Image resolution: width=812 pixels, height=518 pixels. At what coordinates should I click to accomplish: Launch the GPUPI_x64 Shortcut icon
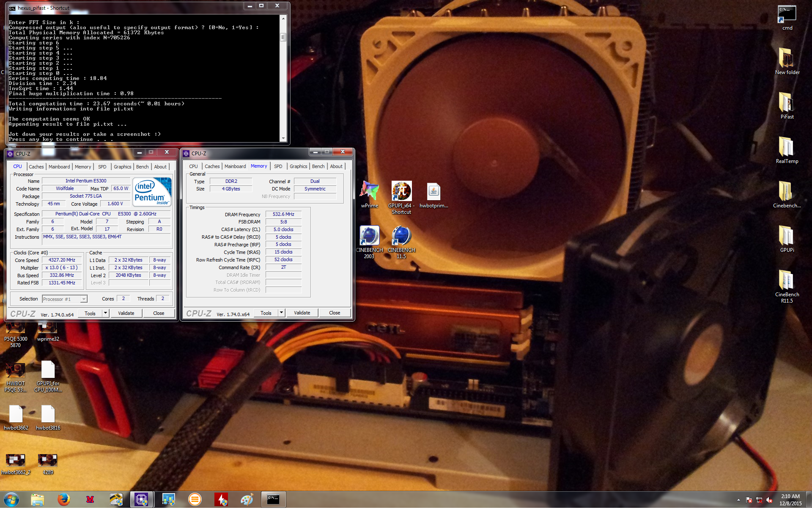coord(401,198)
